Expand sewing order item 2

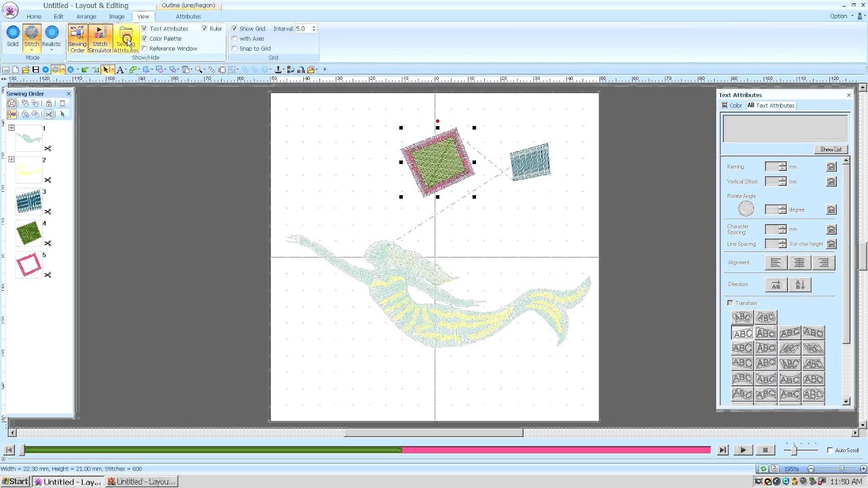[12, 159]
